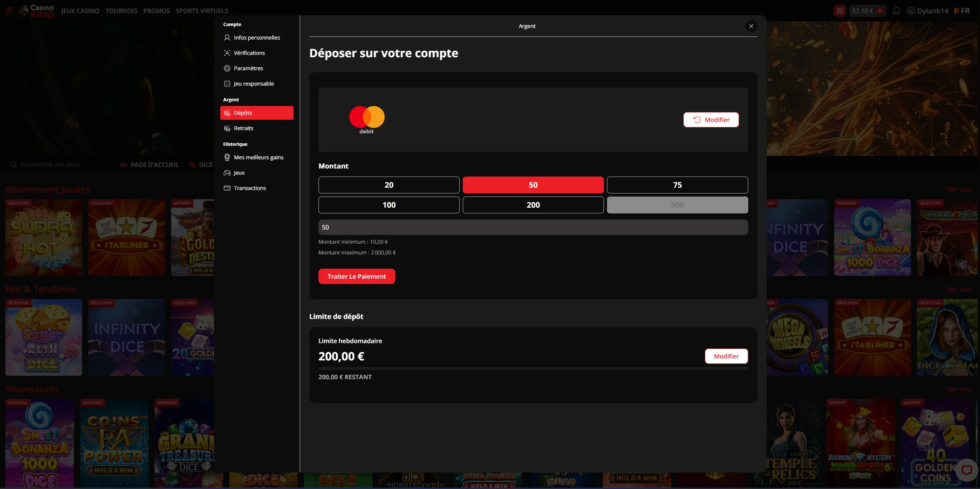Click the Casino King logo
The width and height of the screenshot is (980, 489).
[38, 11]
